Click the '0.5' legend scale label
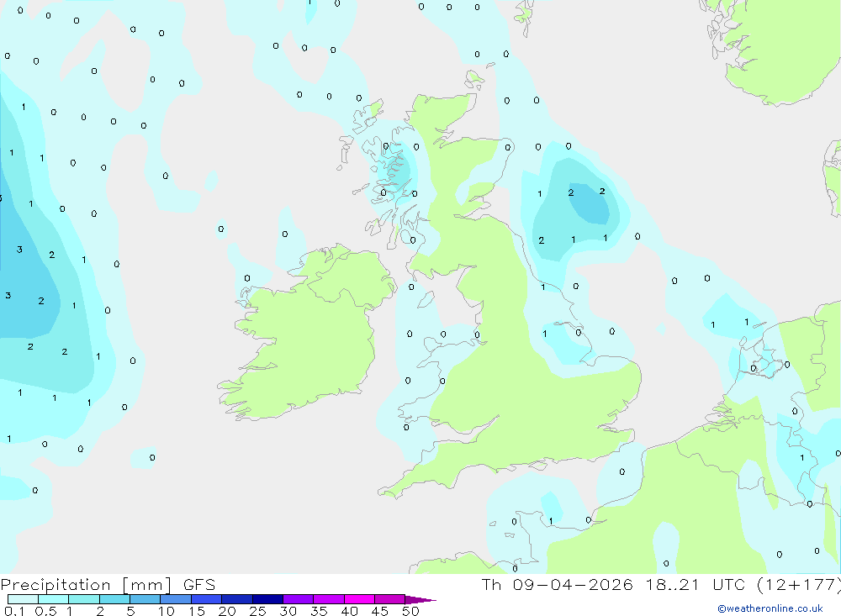841x616 pixels. click(45, 611)
